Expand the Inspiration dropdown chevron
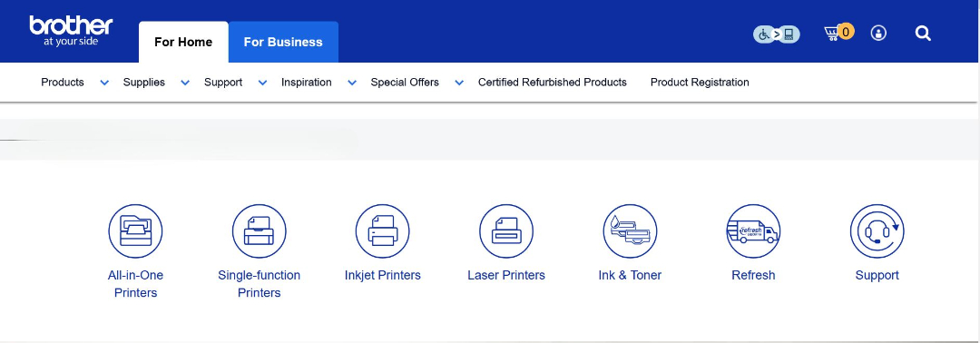 tap(352, 83)
